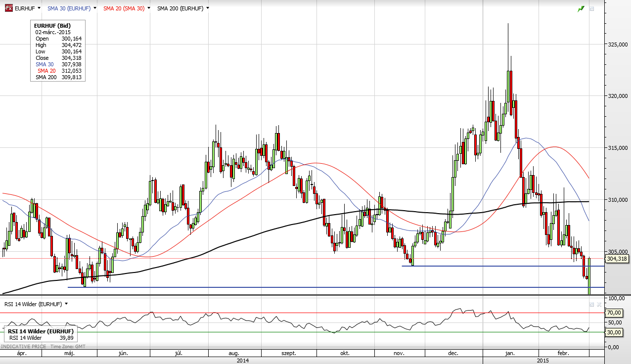Open the EURHUF instrument dropdown
The image size is (631, 364).
coord(39,8)
